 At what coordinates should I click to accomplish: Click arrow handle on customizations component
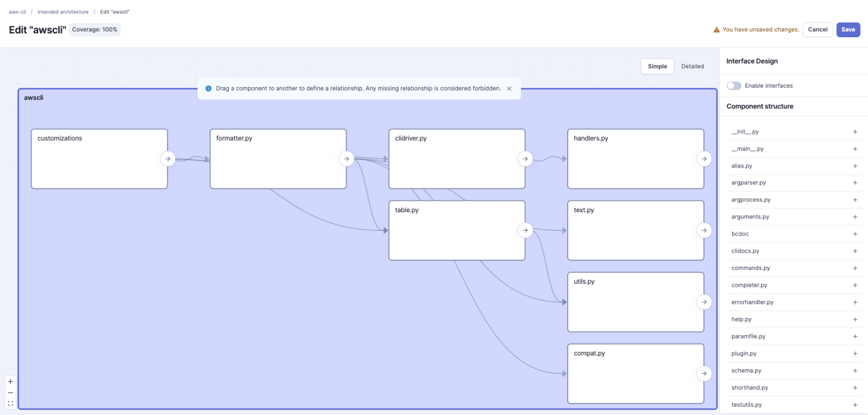tap(168, 159)
